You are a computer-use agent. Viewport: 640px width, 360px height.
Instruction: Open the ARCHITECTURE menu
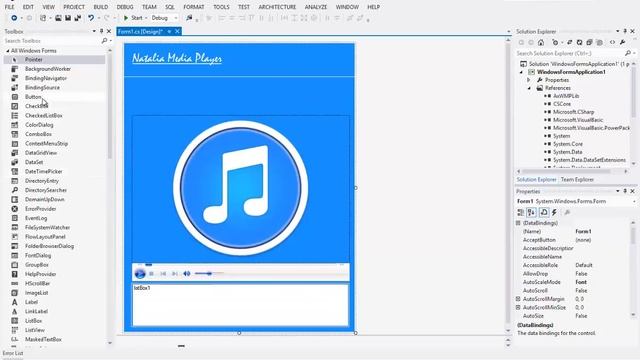(277, 7)
